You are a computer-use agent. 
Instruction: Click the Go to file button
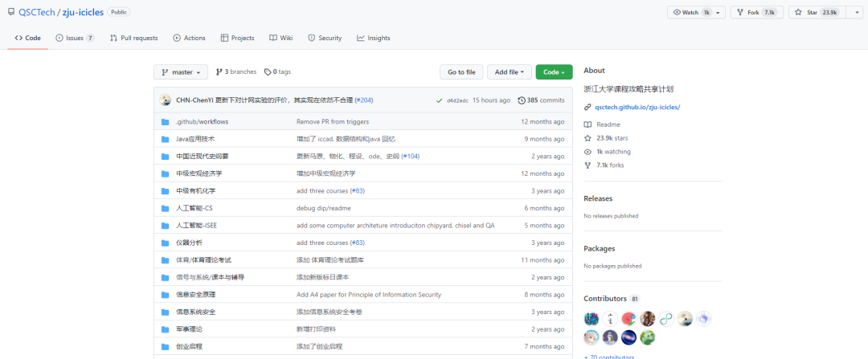(x=461, y=72)
